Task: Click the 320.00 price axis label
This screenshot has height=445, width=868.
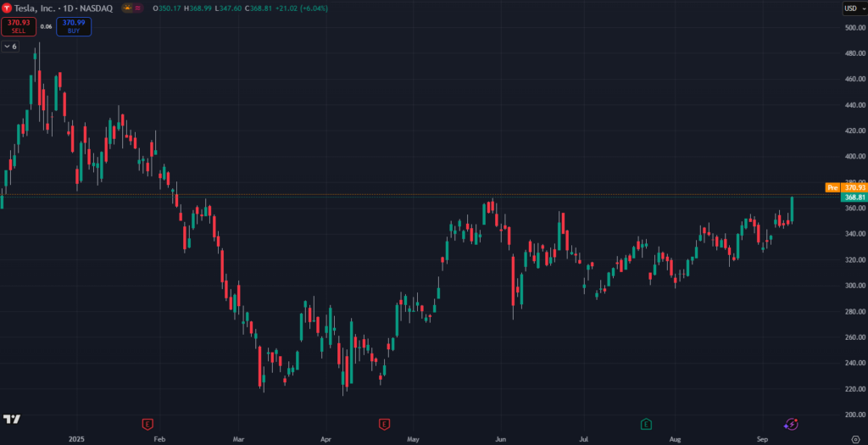Action: point(854,259)
